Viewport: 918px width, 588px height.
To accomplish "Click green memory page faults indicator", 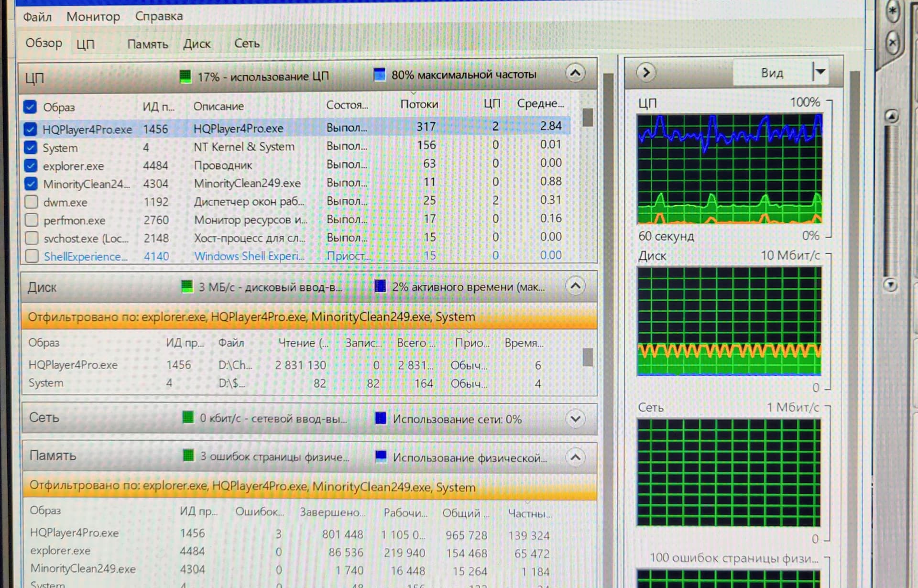I will coord(188,456).
